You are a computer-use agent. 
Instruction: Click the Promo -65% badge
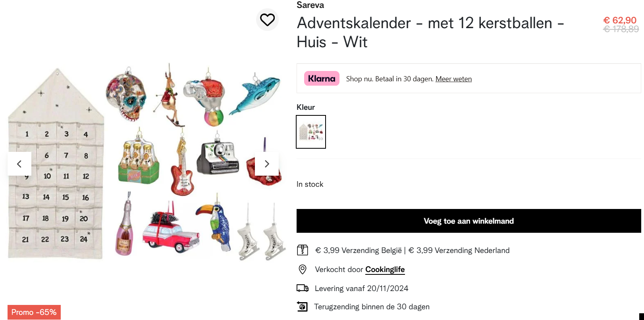pos(34,312)
